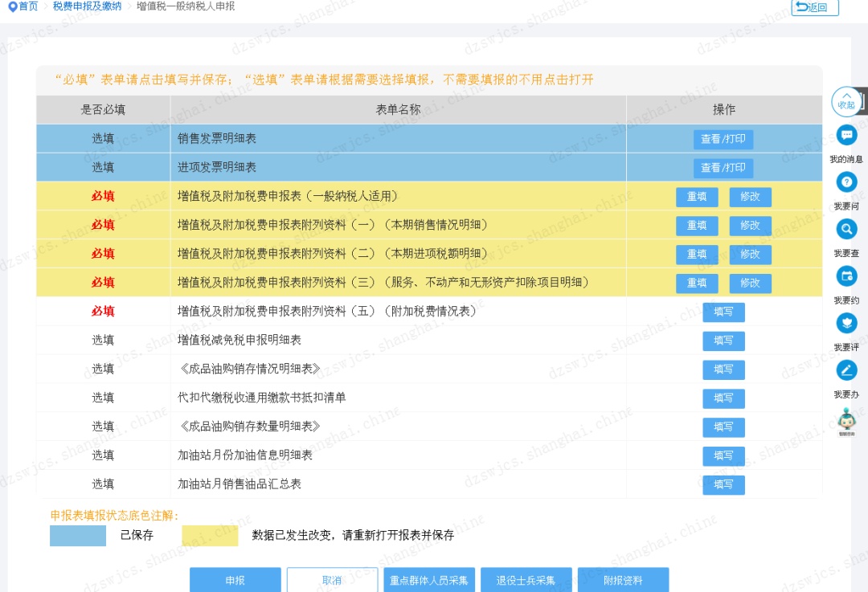
Task: Open the 我要约 appointment calendar icon
Action: point(846,276)
